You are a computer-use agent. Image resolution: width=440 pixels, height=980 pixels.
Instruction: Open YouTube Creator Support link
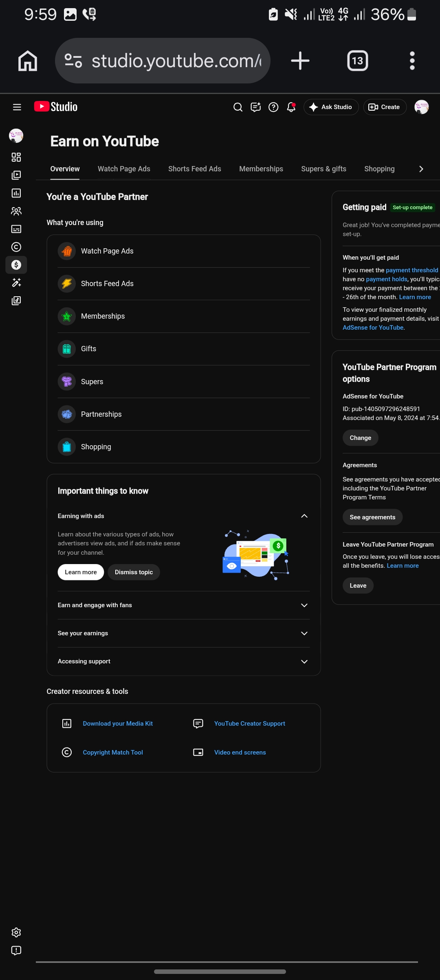[x=250, y=724]
